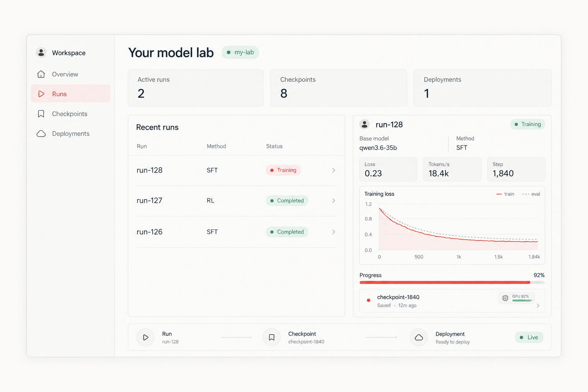Click the Deployment cloud icon in pipeline bar

[x=419, y=337]
